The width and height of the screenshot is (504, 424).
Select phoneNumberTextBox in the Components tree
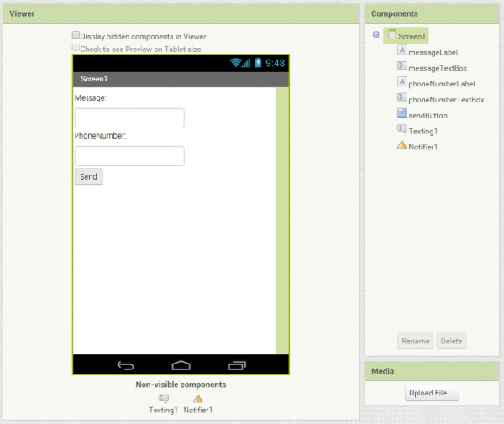(x=446, y=100)
